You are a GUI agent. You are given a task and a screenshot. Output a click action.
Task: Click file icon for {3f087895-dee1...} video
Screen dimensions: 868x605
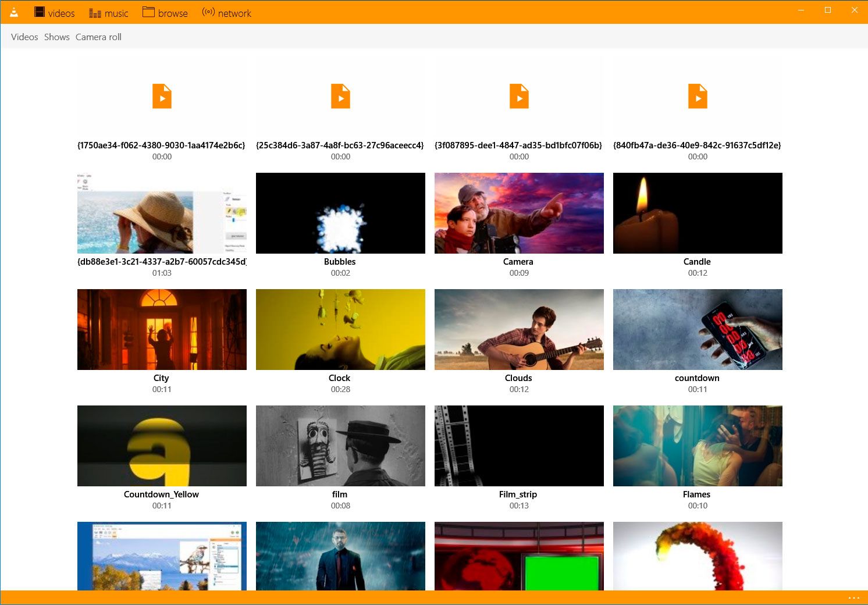(519, 97)
